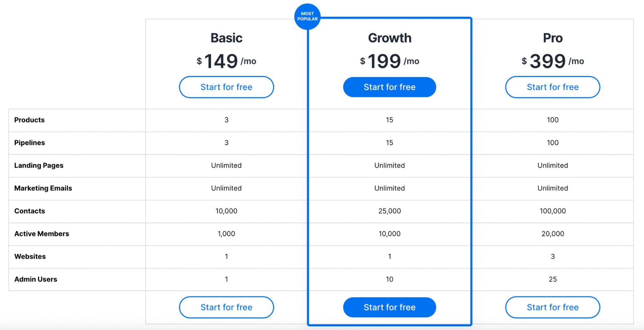Click the Marketing Emails row label
Viewport: 644px width, 330px height.
pos(43,188)
